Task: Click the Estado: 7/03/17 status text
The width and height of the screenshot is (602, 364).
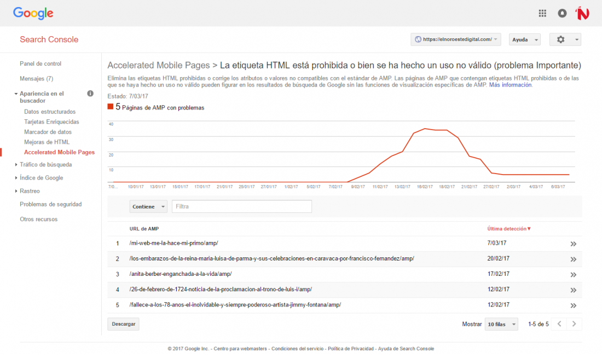Action: [x=128, y=96]
